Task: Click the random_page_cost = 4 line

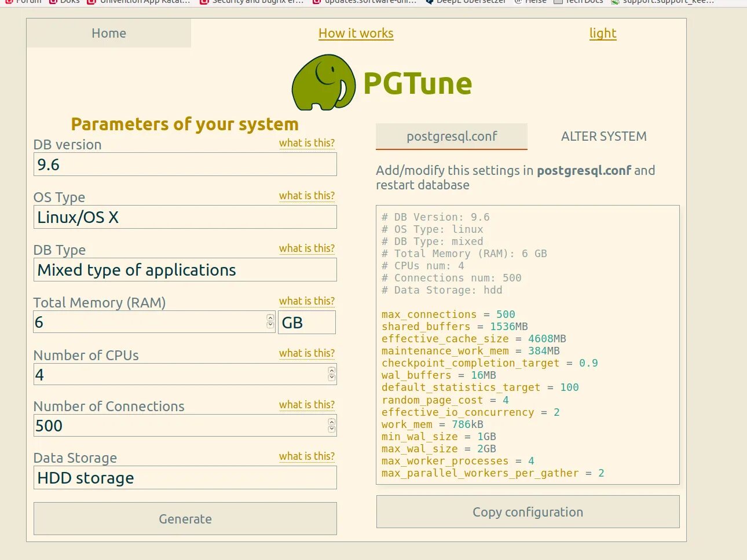Action: click(445, 400)
